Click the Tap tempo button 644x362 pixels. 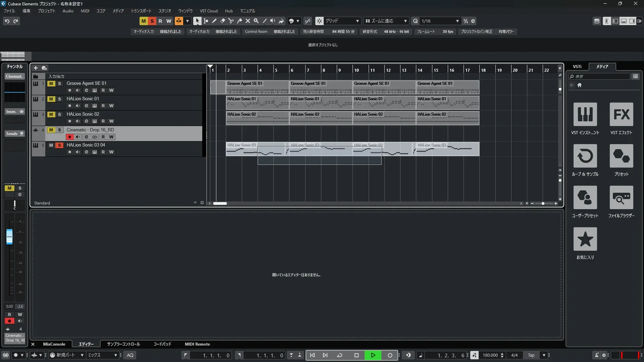[531, 355]
